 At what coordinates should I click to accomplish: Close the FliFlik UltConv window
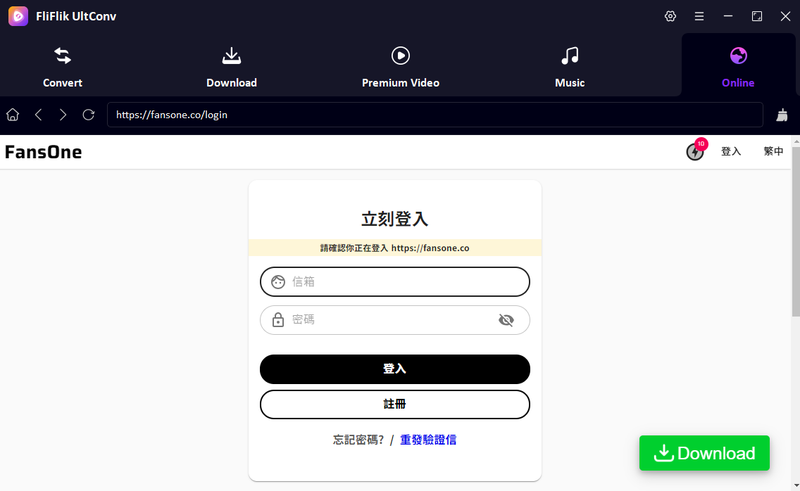785,16
